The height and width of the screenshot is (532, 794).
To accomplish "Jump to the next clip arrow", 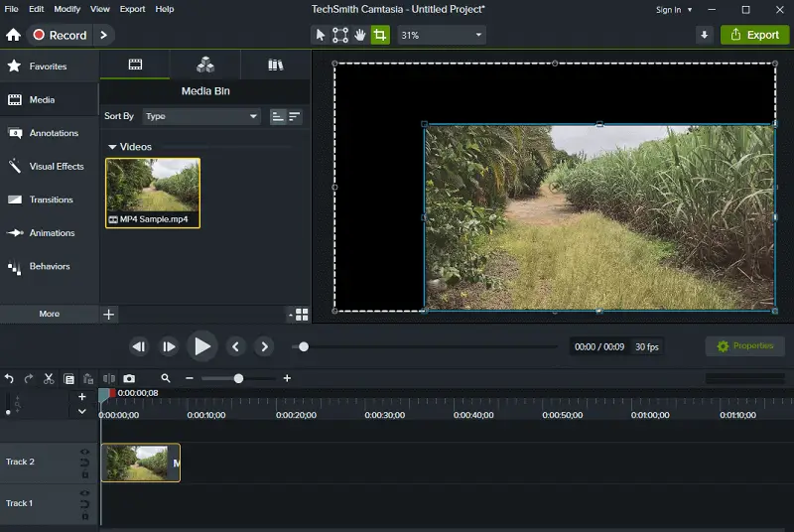I will [264, 346].
